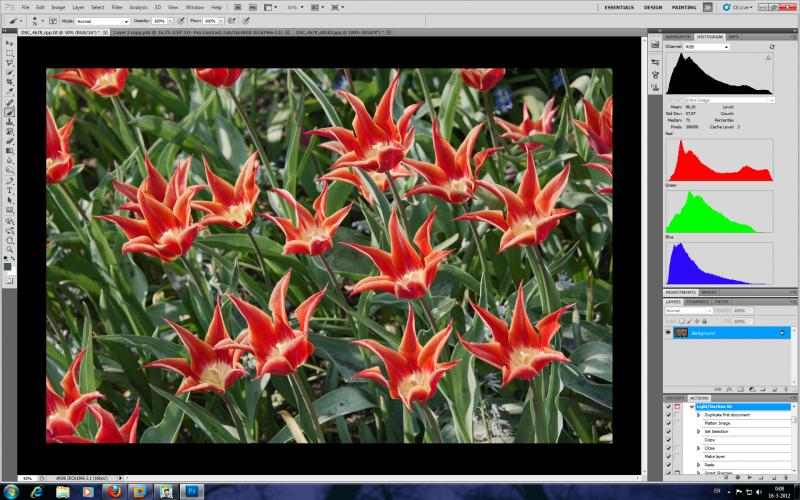Viewport: 800px width, 500px height.
Task: Select the Lasso tool
Action: point(9,62)
